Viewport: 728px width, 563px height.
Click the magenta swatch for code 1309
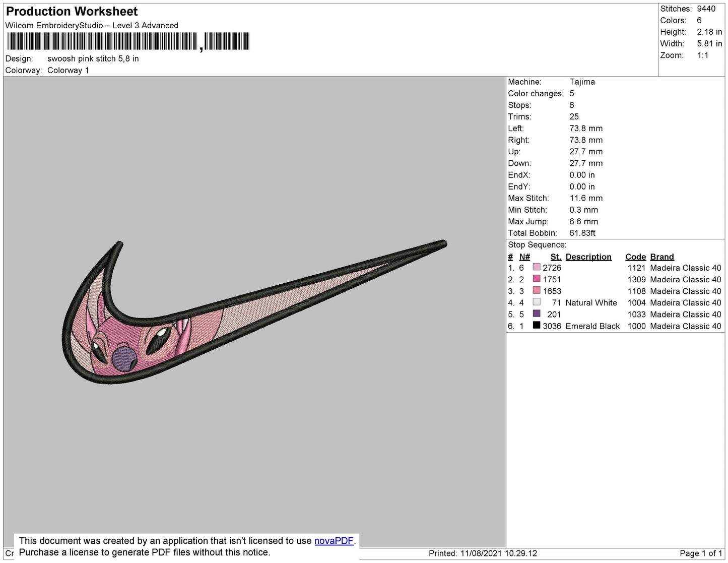pyautogui.click(x=537, y=279)
